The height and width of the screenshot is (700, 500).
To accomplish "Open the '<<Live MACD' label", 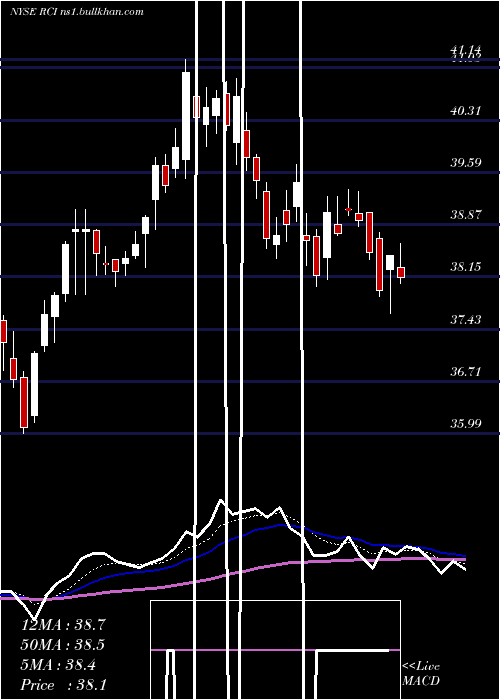I will click(421, 673).
